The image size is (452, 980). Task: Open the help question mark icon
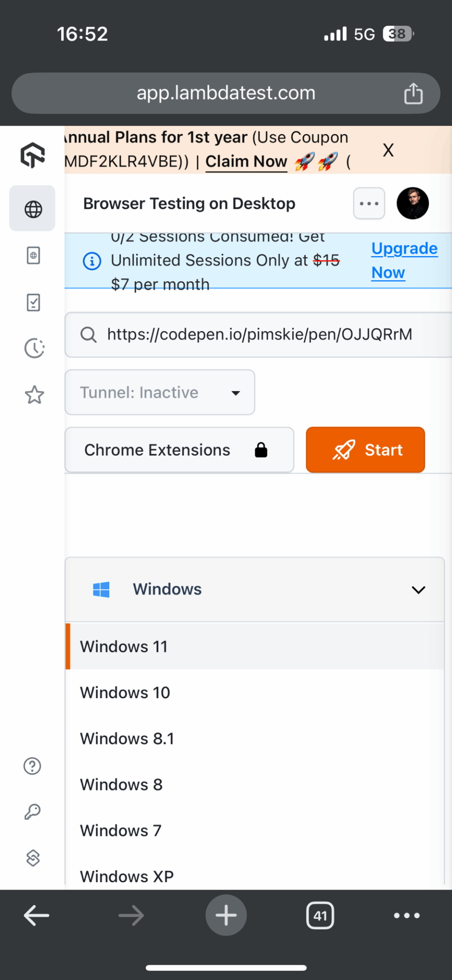(33, 766)
